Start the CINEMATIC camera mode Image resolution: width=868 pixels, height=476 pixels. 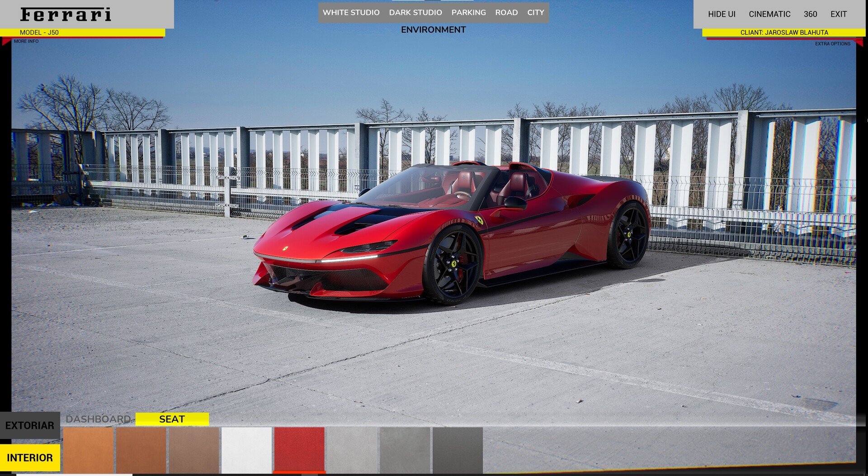pos(769,14)
